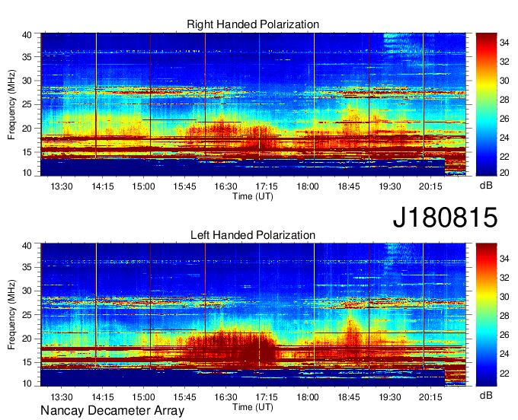Click the 17:15 tick on Right Handed plot
The image size is (518, 420).
coord(267,186)
